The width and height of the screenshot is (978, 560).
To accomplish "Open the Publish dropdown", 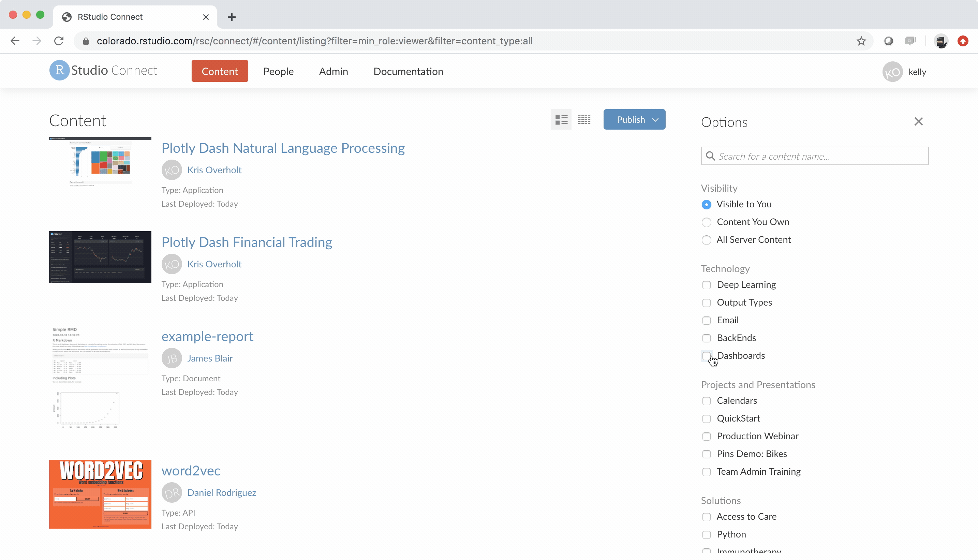I will pyautogui.click(x=634, y=119).
